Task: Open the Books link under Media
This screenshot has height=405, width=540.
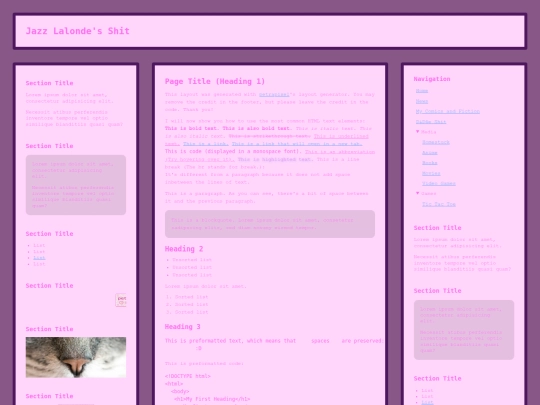Action: [429, 163]
